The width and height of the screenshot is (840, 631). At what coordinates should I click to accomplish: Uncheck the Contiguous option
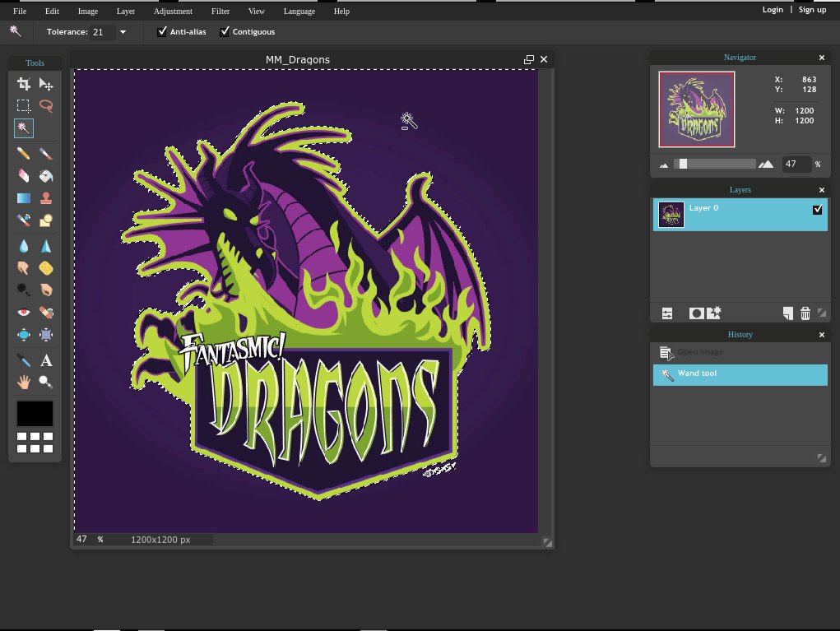[x=225, y=32]
